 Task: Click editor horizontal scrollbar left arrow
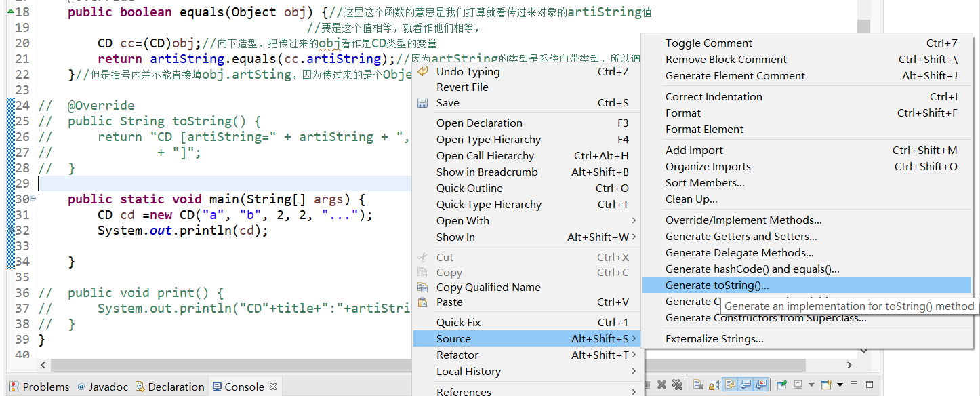click(43, 365)
